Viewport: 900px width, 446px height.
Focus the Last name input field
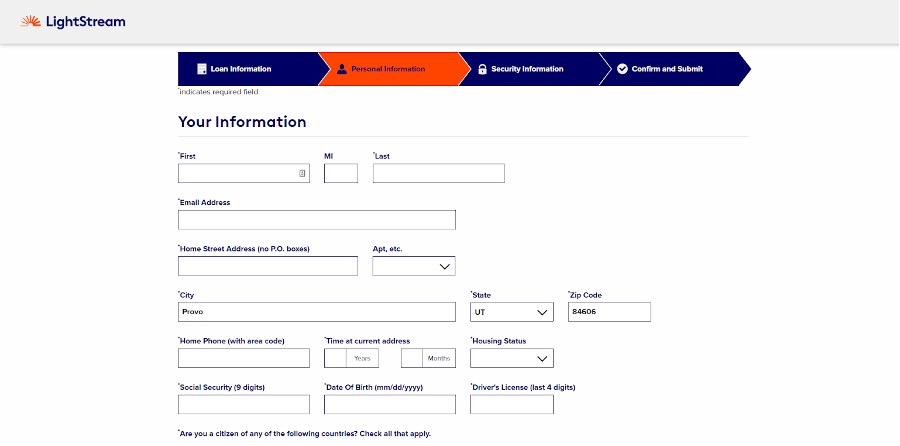(x=439, y=173)
